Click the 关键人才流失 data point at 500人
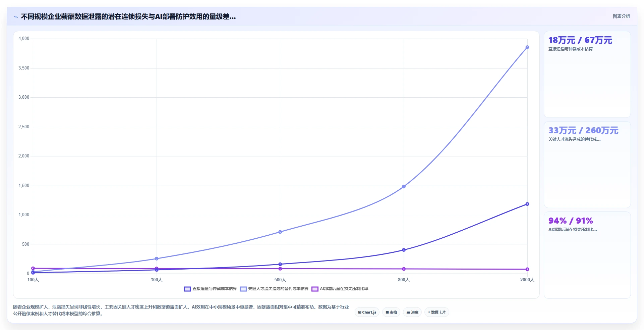Image resolution: width=644 pixels, height=330 pixels. coord(280,232)
